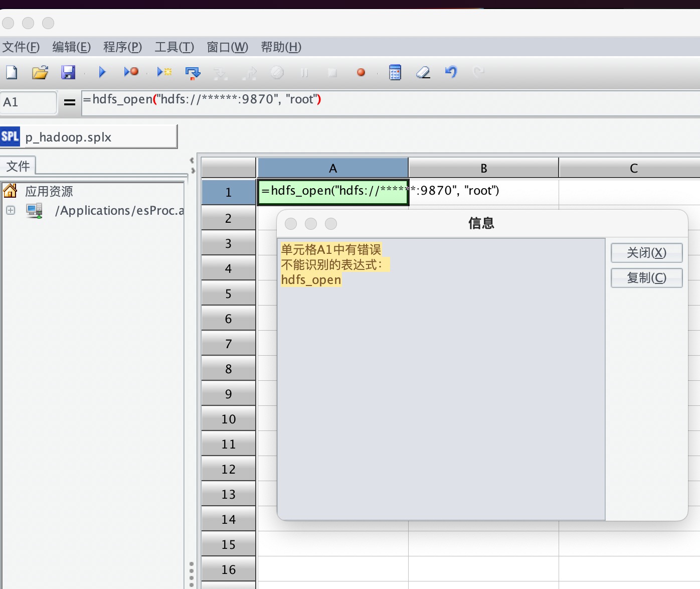Image resolution: width=700 pixels, height=589 pixels.
Task: Select column A header
Action: 333,168
